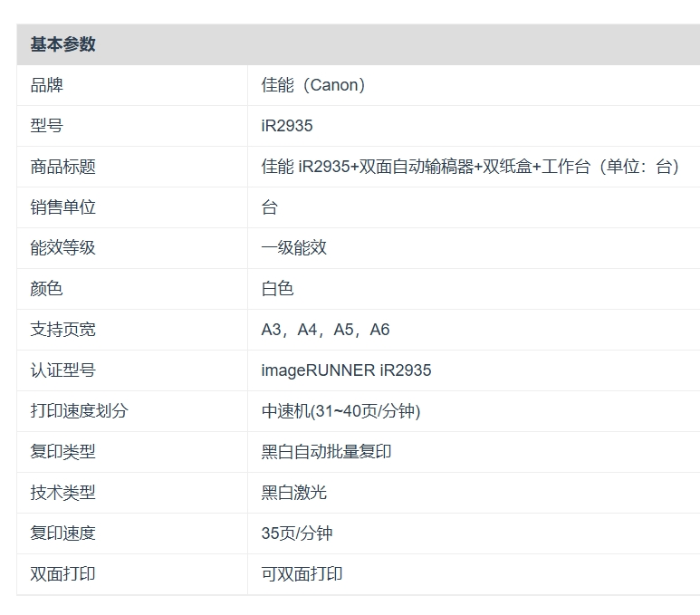Screen dimensions: 700x615
Task: Click the product title text with 双面自动输稿器
Action: 470,167
